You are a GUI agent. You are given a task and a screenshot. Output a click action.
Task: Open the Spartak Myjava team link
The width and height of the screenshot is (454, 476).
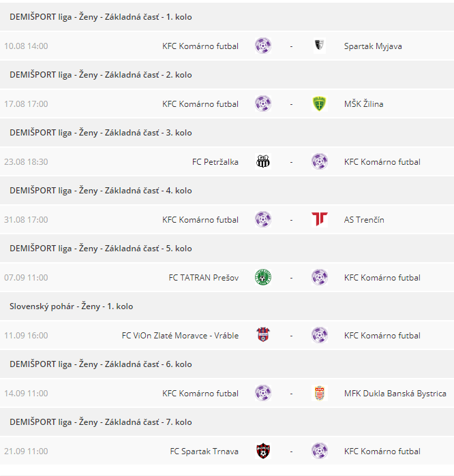[x=373, y=46]
